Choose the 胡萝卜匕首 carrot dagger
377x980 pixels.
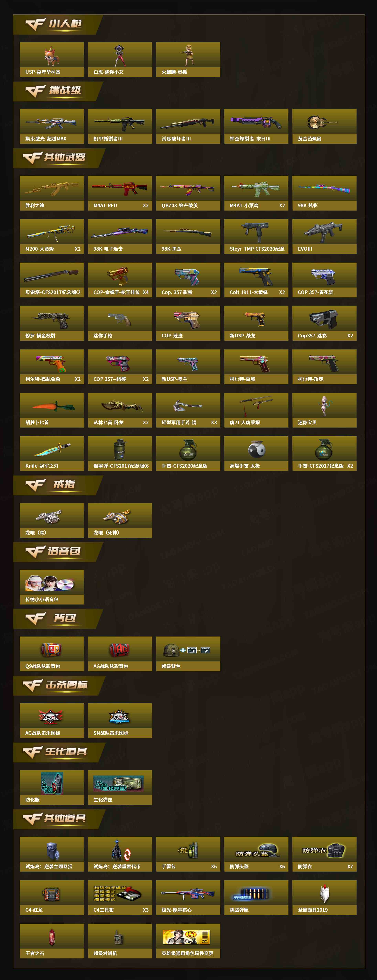pos(52,410)
